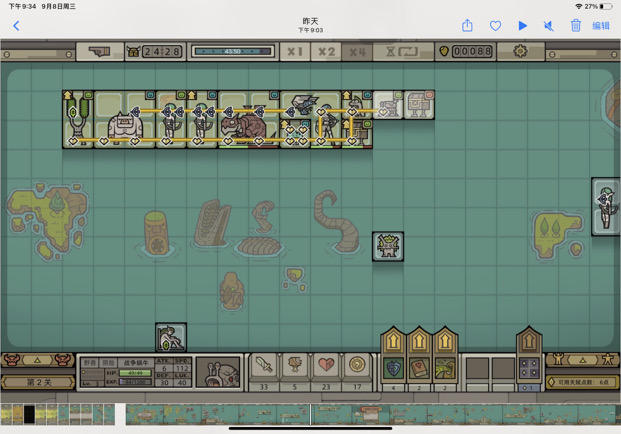Open the 编辑 edit button
621x434 pixels.
click(601, 26)
